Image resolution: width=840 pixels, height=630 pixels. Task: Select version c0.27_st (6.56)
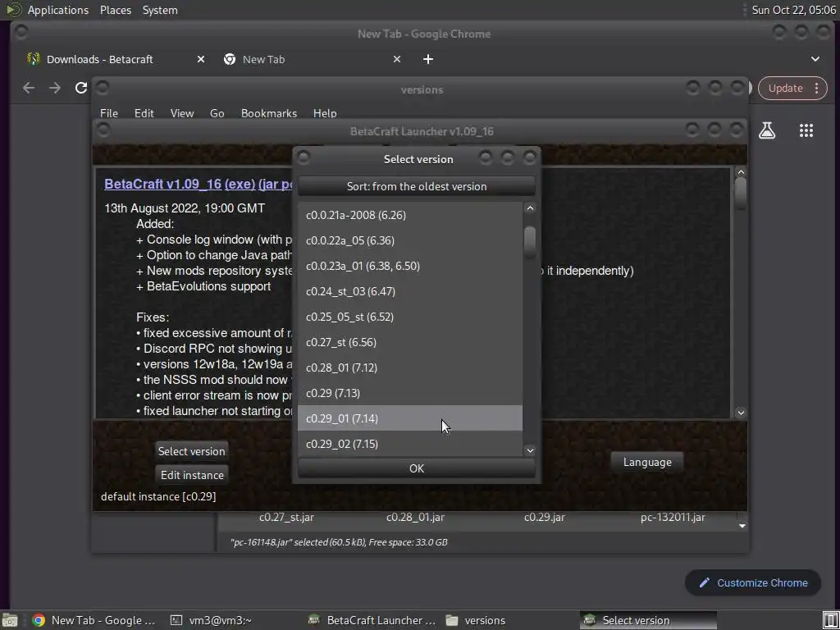[x=410, y=342]
